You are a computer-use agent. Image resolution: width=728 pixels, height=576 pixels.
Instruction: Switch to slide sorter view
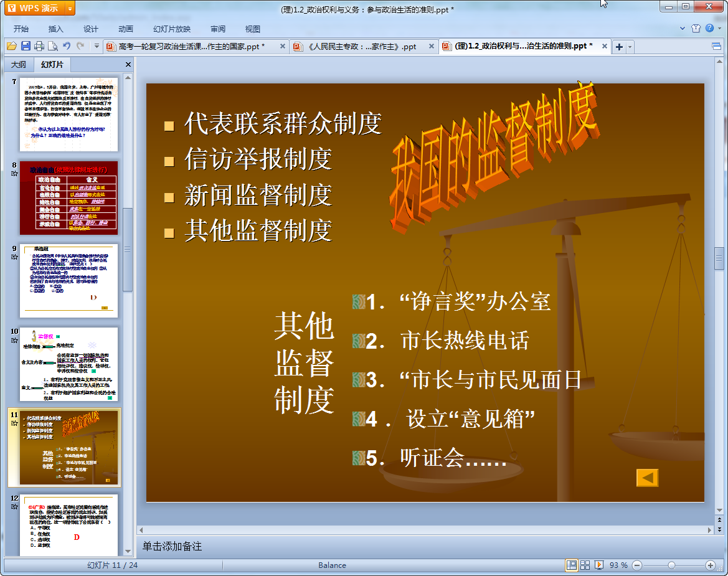tap(585, 565)
